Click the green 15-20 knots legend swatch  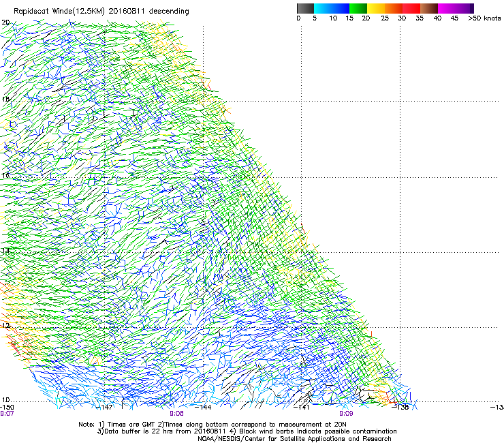click(x=358, y=8)
